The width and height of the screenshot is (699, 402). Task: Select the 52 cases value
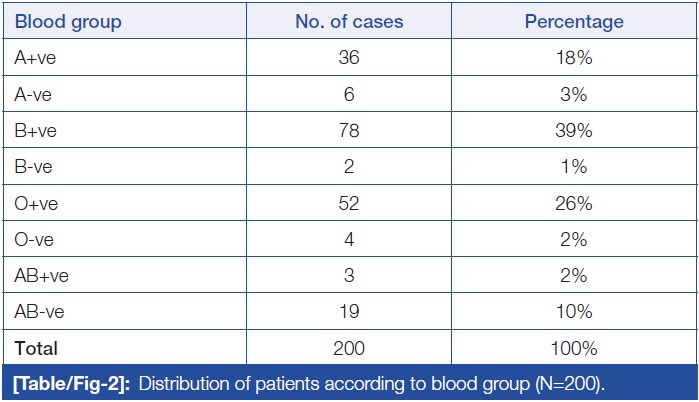point(351,204)
